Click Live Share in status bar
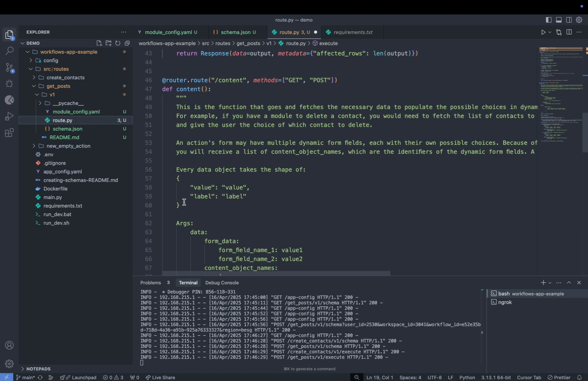 [x=160, y=377]
